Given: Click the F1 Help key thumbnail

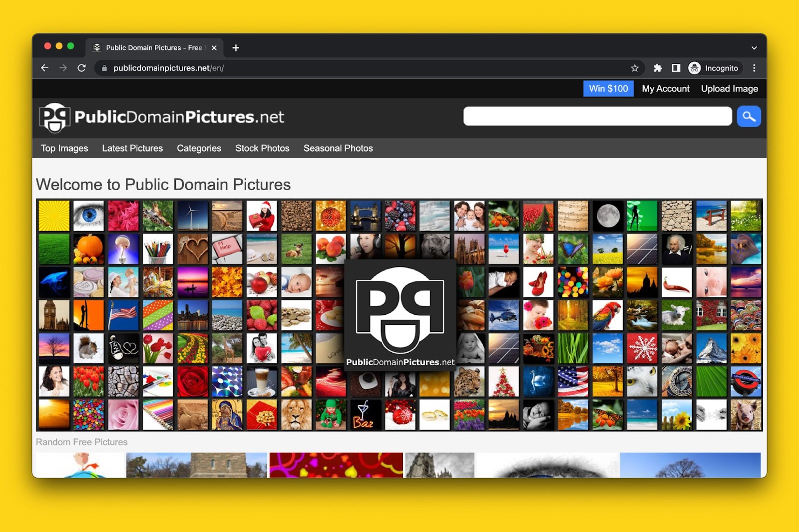Looking at the screenshot, I should (x=227, y=249).
